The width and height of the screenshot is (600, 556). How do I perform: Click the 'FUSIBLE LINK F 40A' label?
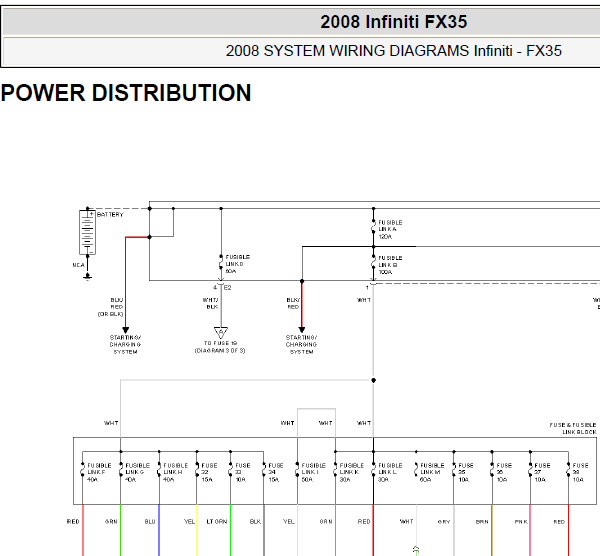pos(99,472)
